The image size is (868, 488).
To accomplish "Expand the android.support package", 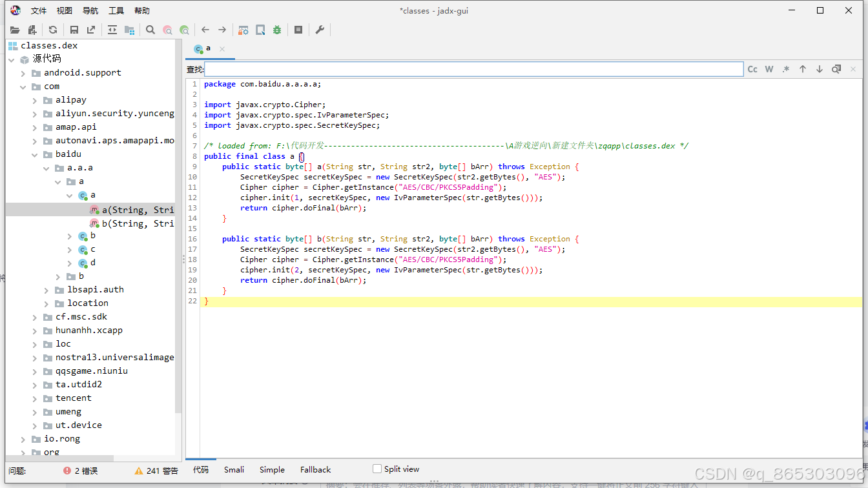I will tap(23, 73).
